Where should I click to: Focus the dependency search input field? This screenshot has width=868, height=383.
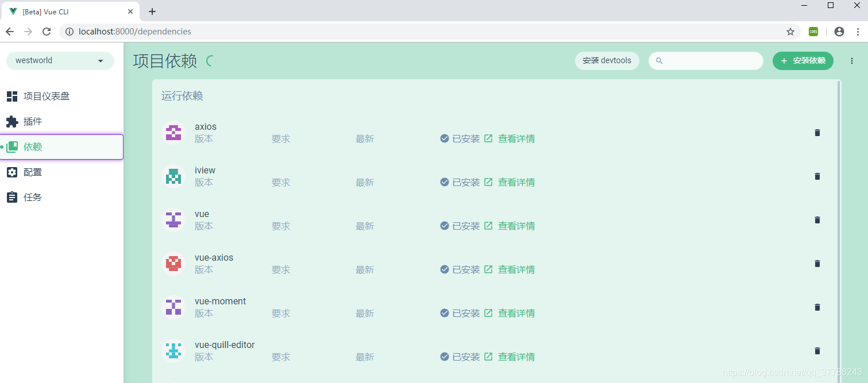(706, 61)
